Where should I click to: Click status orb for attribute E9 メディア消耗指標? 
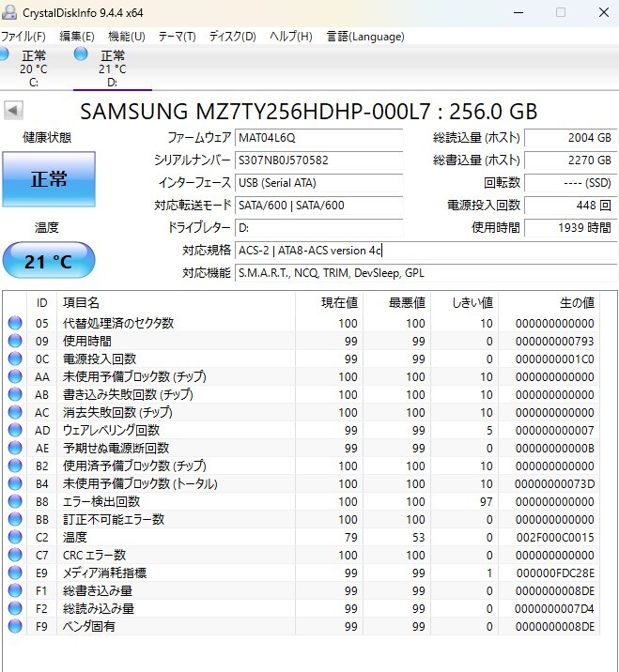click(x=15, y=573)
